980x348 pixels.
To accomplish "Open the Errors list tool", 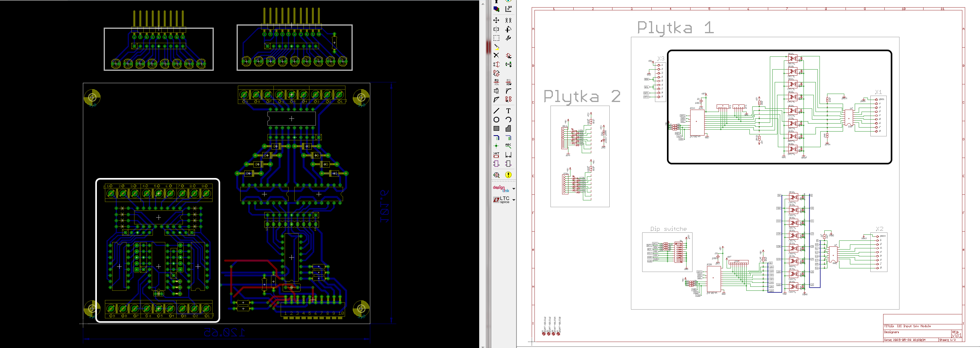I will (x=508, y=175).
